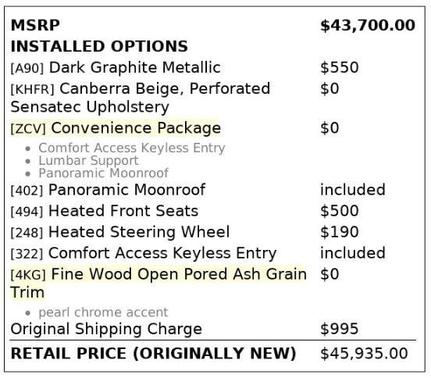The image size is (431, 378).
Task: Click the $43,700.00 MSRP amount
Action: click(368, 26)
